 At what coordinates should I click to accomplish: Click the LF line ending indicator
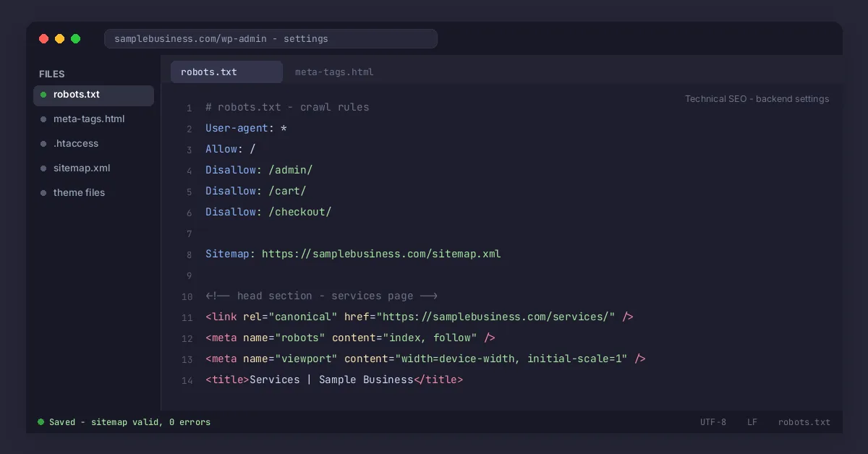coord(752,422)
